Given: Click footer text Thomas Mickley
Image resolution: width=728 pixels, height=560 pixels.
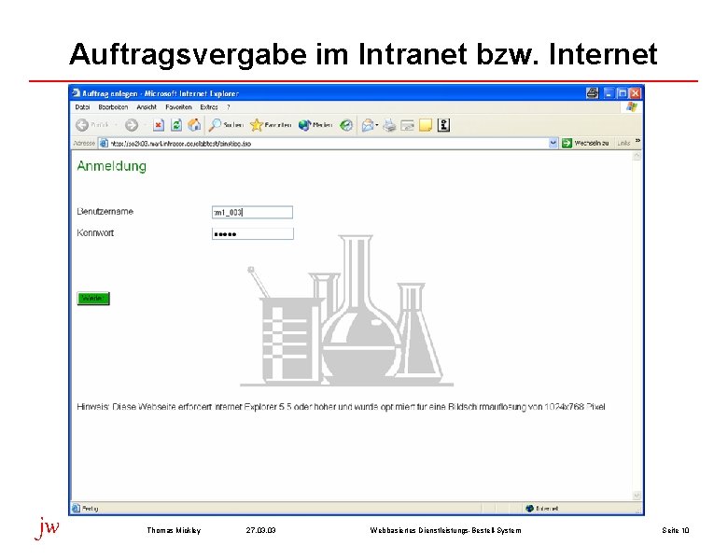Looking at the screenshot, I should [x=174, y=530].
